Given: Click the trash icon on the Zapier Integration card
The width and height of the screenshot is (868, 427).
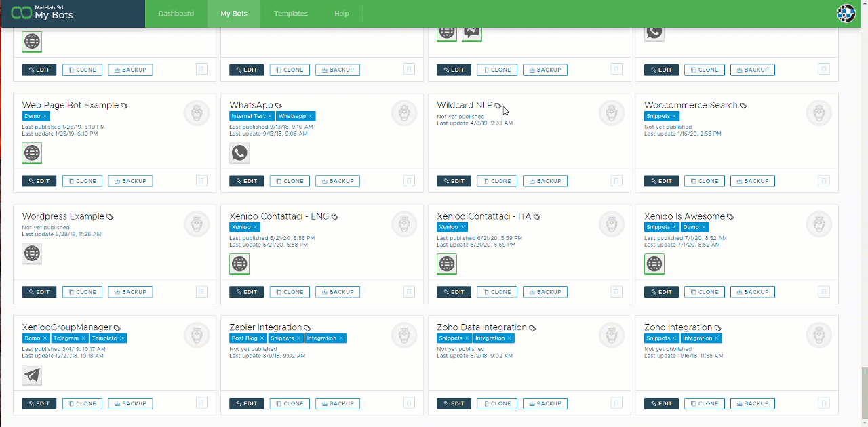Looking at the screenshot, I should (x=409, y=403).
